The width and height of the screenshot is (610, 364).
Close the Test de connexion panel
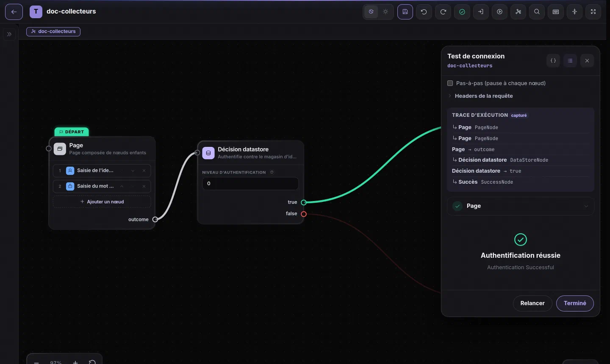point(587,61)
